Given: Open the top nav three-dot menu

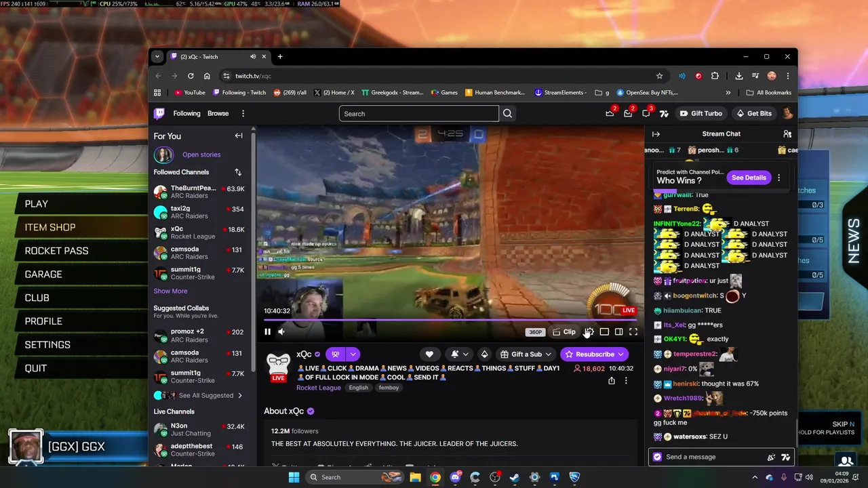Looking at the screenshot, I should (x=243, y=113).
